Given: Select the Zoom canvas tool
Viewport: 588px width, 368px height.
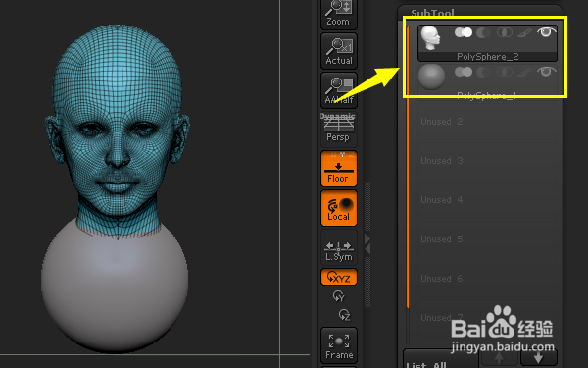Looking at the screenshot, I should click(339, 15).
